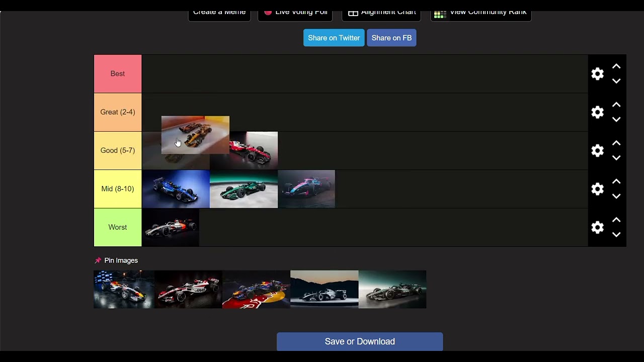The image size is (644, 362).
Task: Click Share on Twitter button
Action: [x=334, y=38]
